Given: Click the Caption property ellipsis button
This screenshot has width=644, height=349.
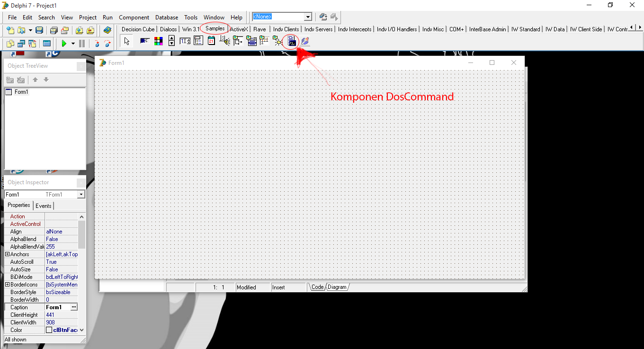Looking at the screenshot, I should click(x=74, y=307).
